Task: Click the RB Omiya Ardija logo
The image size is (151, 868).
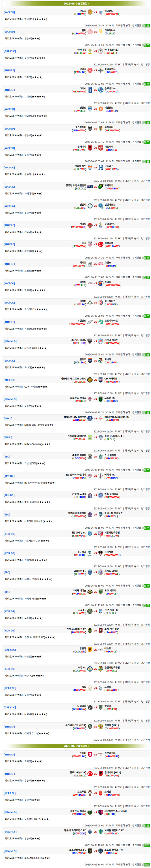Action: [x=90, y=476]
